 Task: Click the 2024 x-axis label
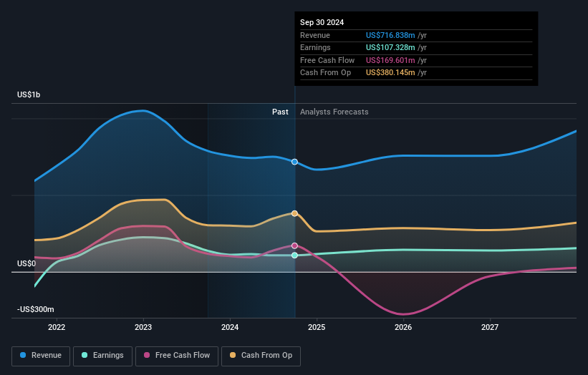click(230, 327)
